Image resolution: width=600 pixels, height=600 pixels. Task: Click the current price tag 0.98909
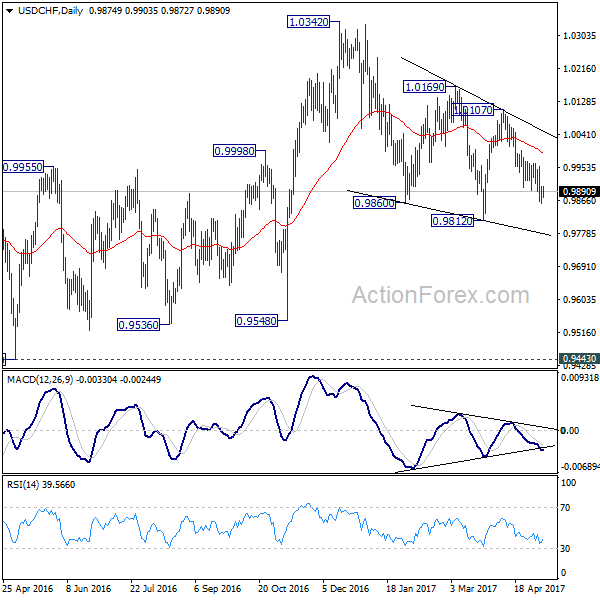point(579,191)
